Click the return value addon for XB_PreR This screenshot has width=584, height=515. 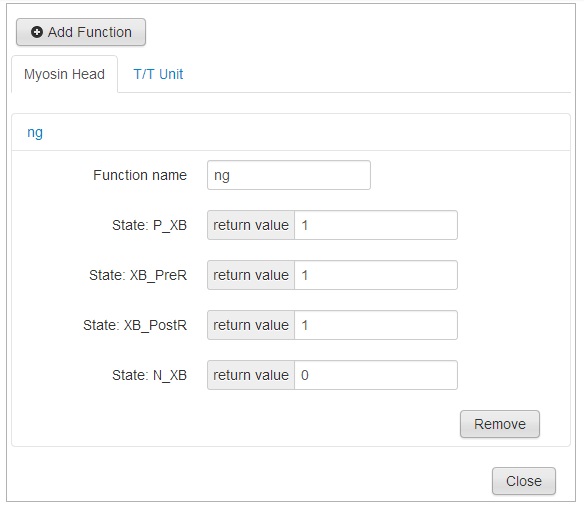click(251, 275)
